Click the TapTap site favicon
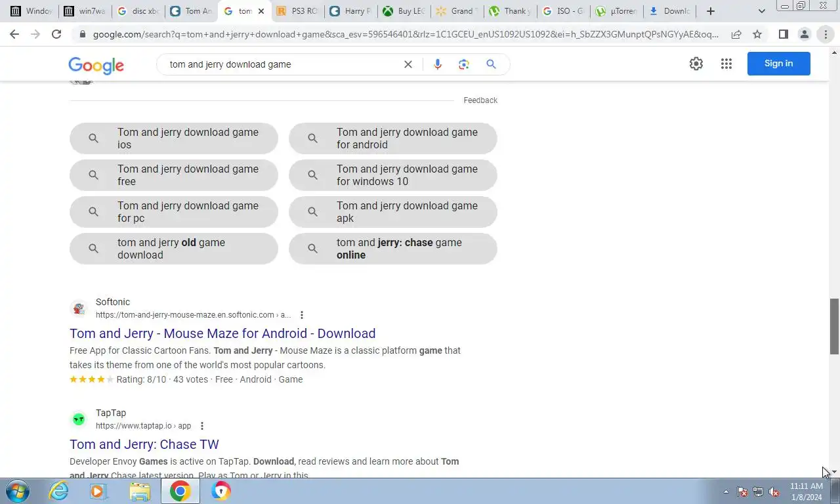Image resolution: width=840 pixels, height=504 pixels. click(79, 419)
